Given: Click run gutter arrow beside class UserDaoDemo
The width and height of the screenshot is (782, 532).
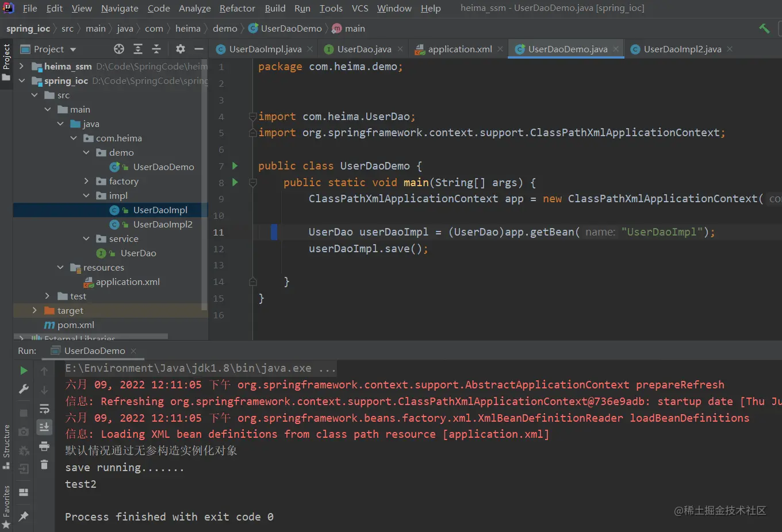Looking at the screenshot, I should (235, 165).
